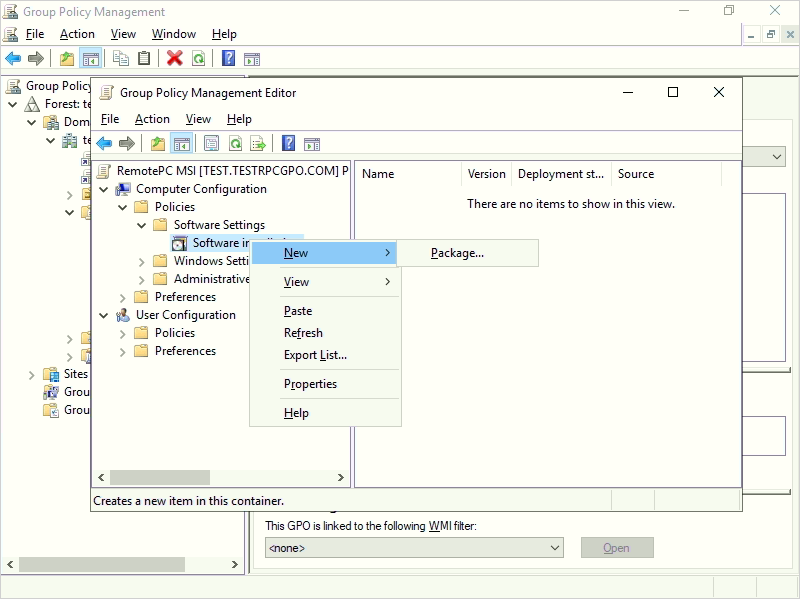This screenshot has width=800, height=599.
Task: Click the editor tree's horizontal scrollbar
Action: click(x=160, y=478)
